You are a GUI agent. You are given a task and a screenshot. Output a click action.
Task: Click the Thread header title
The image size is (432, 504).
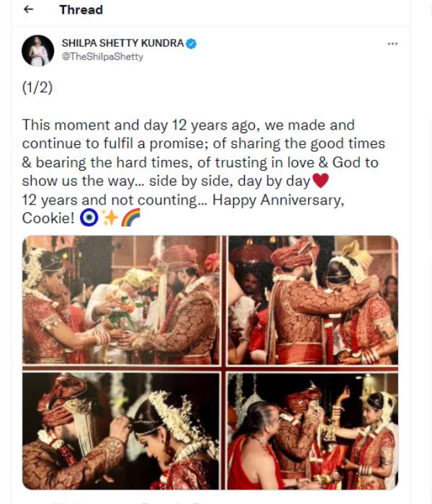pos(81,10)
